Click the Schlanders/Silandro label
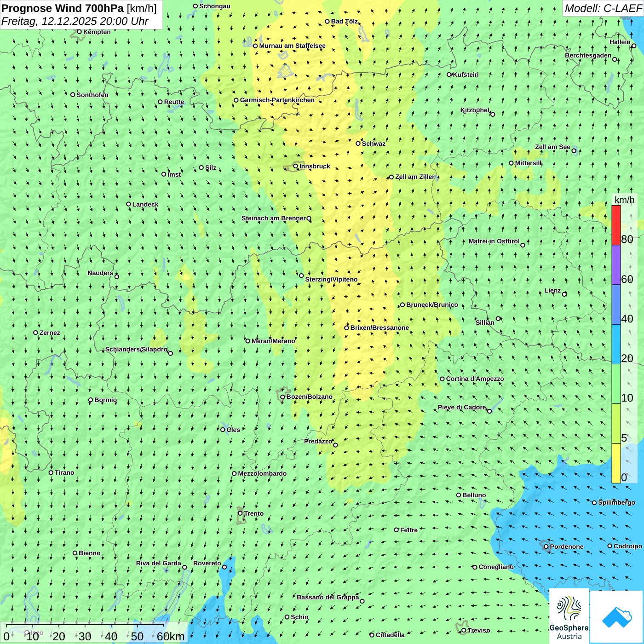 click(136, 349)
